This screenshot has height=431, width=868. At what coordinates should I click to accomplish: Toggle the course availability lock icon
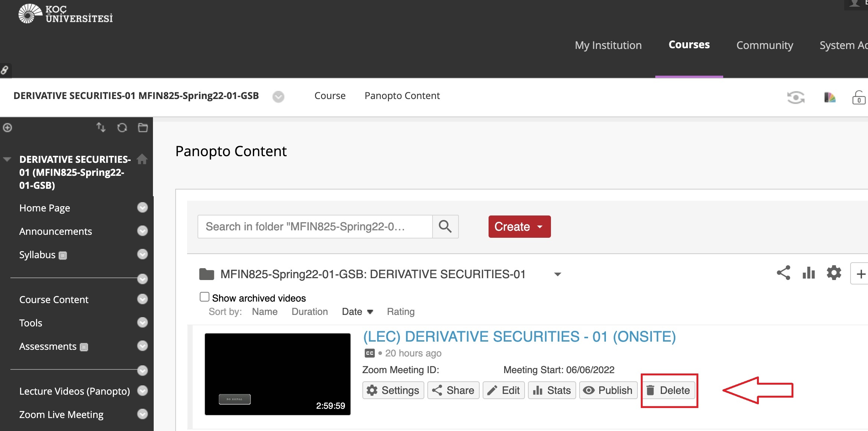click(858, 98)
